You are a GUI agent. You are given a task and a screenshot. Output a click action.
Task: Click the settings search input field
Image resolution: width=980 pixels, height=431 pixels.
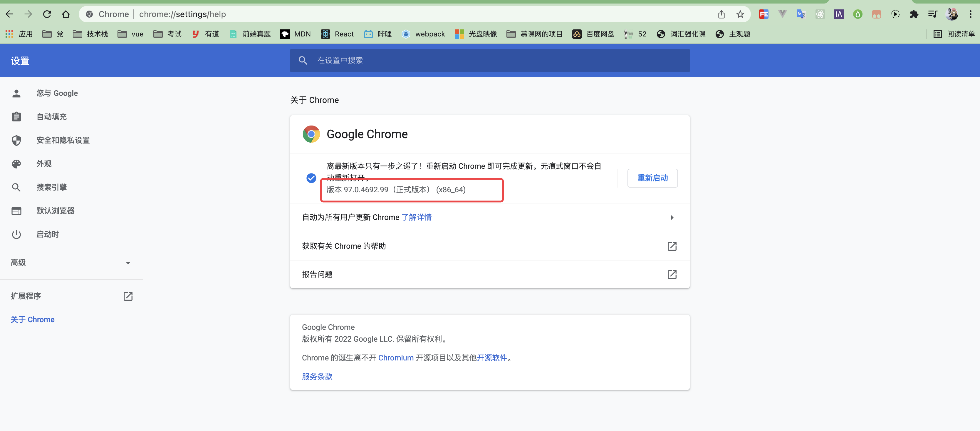tap(495, 60)
